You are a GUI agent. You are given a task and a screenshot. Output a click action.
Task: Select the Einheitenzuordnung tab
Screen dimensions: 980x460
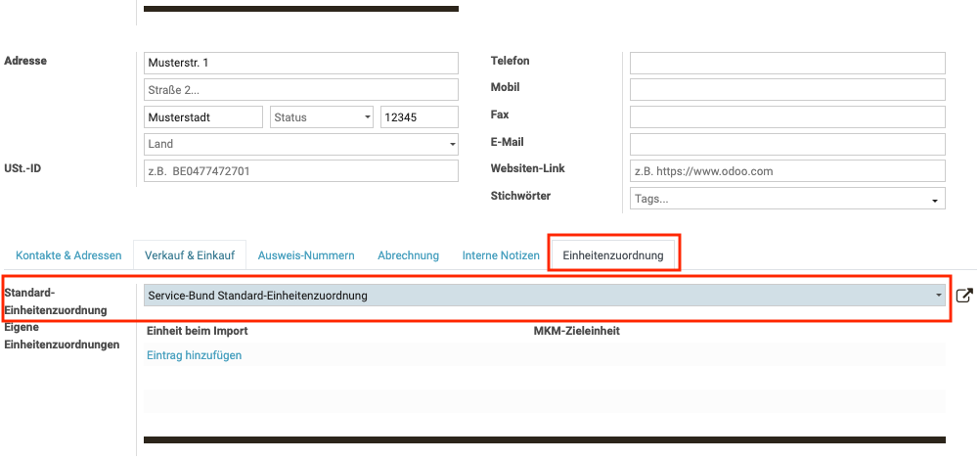click(613, 255)
